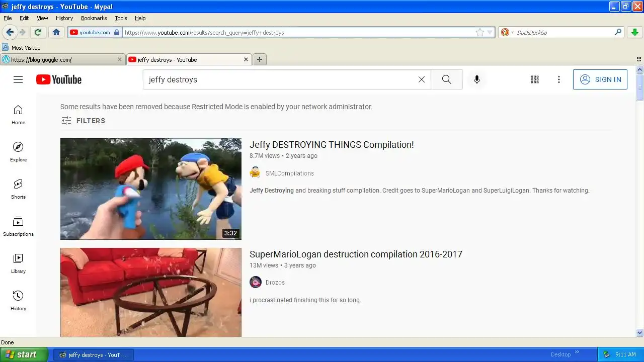
Task: Open Most Visited bookmarks
Action: click(21, 48)
